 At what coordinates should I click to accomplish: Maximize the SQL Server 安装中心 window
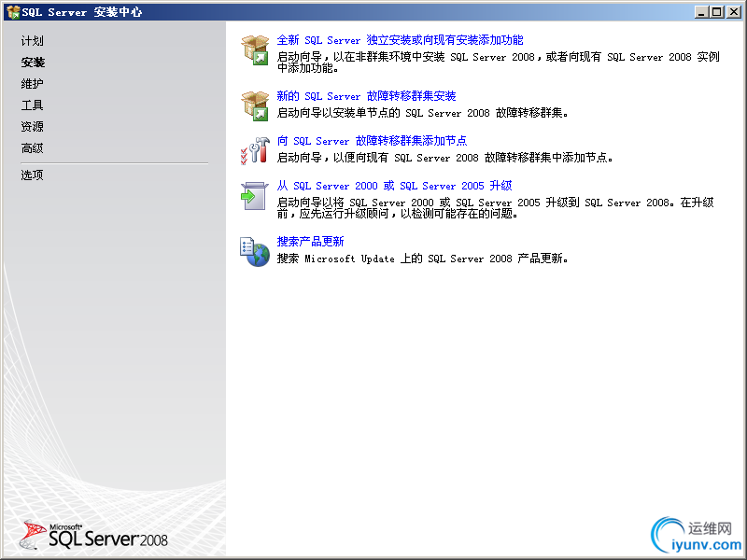716,12
